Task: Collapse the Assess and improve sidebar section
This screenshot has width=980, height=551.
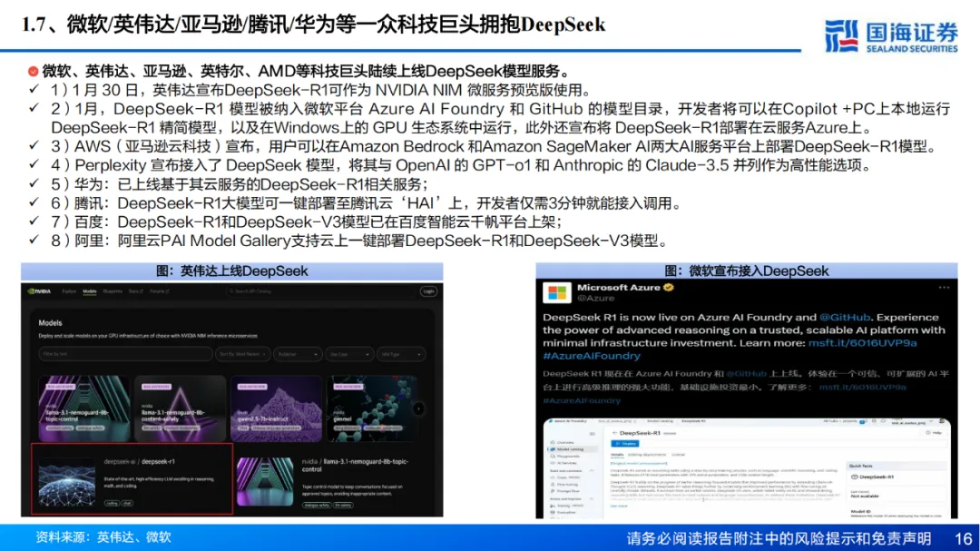Action: coord(592,498)
